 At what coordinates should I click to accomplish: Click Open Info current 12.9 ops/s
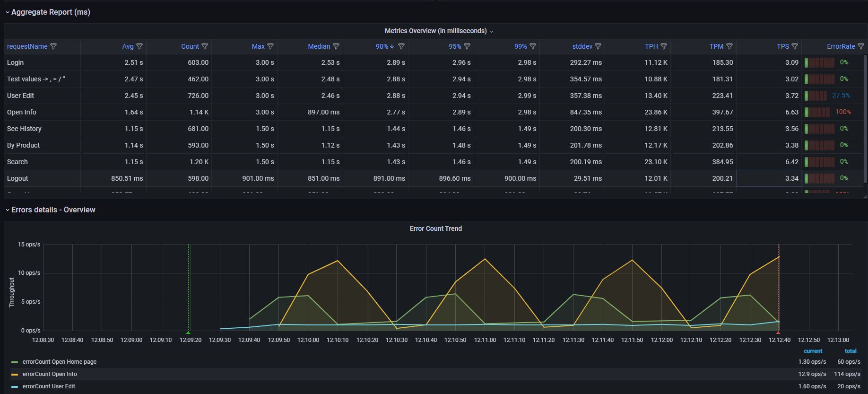click(x=812, y=374)
